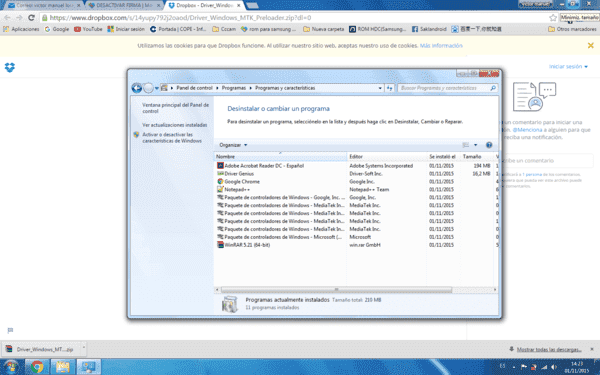Select the Dropbox - Driver_Windows tab
Screen dimensions: 600x375
(x=205, y=5)
